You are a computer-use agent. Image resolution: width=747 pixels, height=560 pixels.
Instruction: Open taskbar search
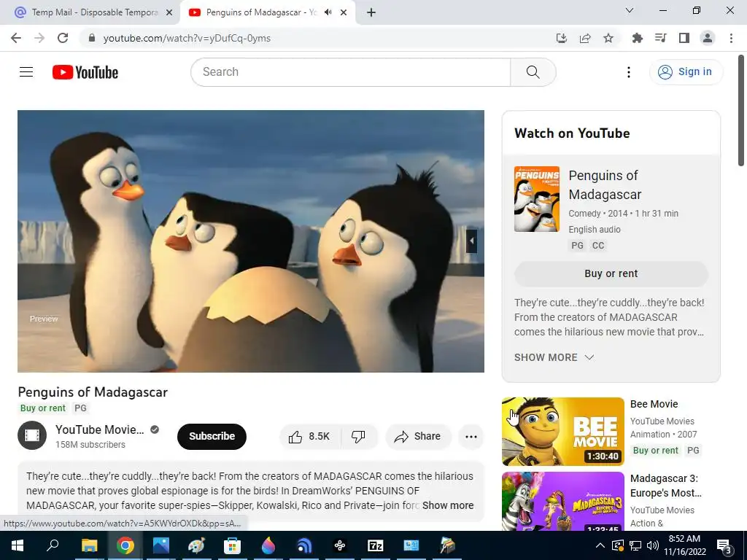[53, 545]
